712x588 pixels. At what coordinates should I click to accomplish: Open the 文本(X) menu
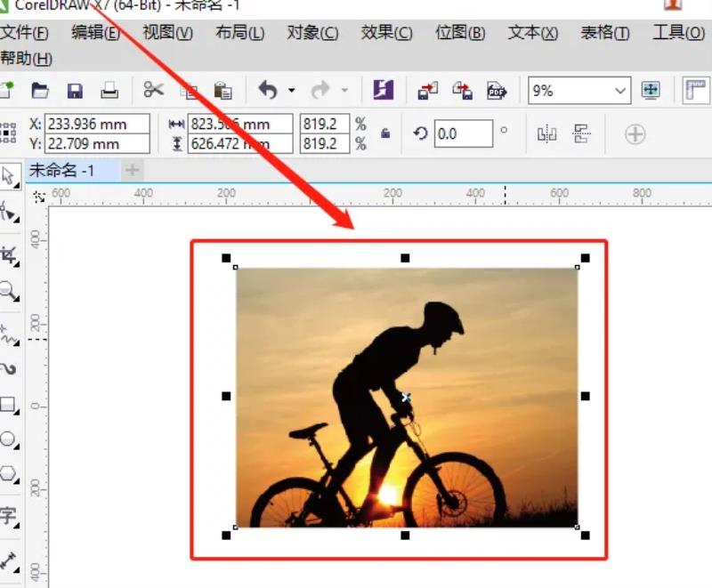[532, 33]
